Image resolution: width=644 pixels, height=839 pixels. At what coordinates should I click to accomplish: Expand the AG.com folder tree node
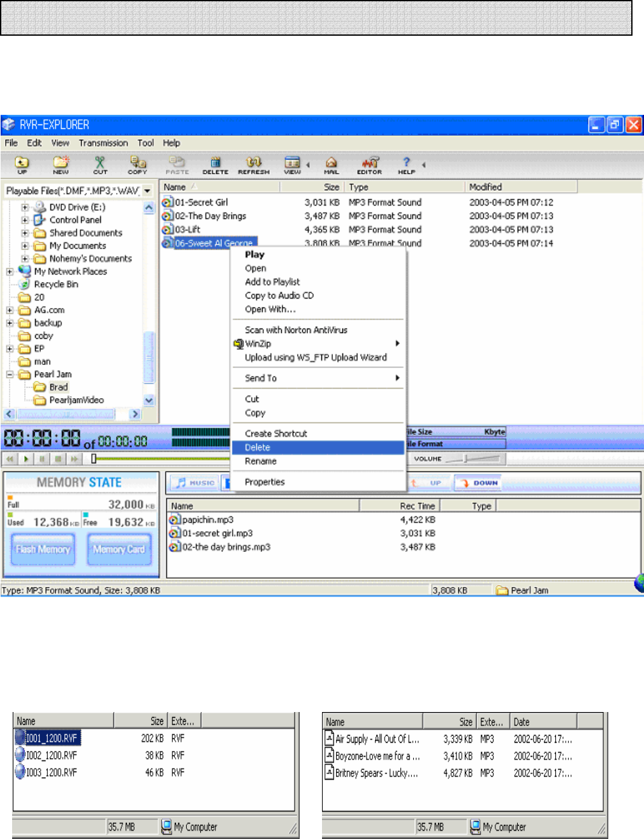10,310
